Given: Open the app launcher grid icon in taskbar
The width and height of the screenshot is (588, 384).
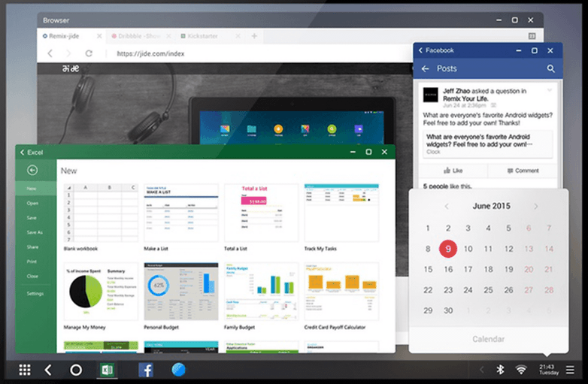Looking at the screenshot, I should point(25,370).
